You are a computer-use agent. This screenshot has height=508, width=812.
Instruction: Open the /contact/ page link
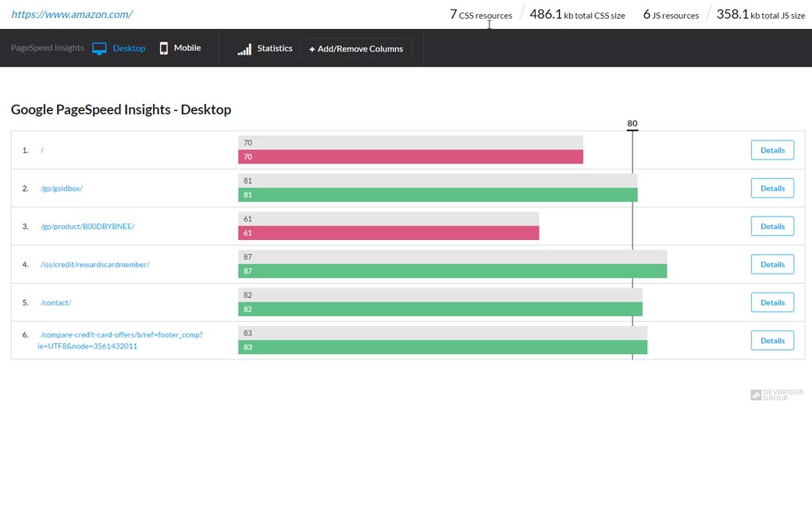point(55,302)
